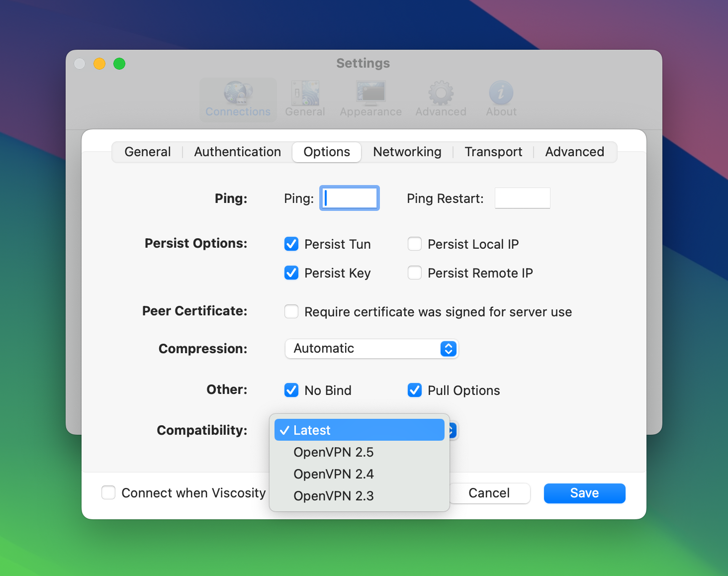The width and height of the screenshot is (728, 576).
Task: Enable Persist Local IP checkbox
Action: (x=415, y=244)
